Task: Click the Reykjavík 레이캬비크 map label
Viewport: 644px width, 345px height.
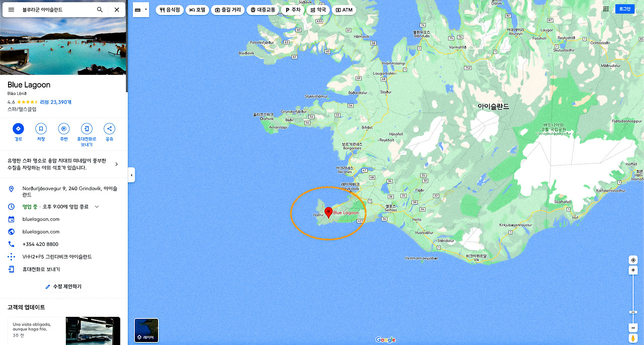Action: 350,186
